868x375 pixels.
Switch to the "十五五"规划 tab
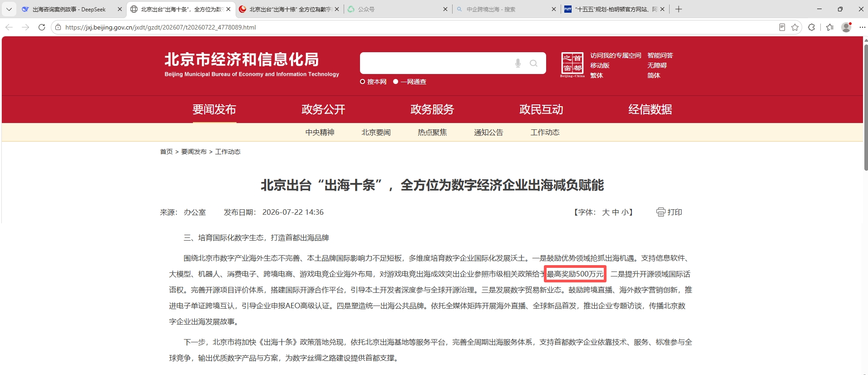coord(614,9)
